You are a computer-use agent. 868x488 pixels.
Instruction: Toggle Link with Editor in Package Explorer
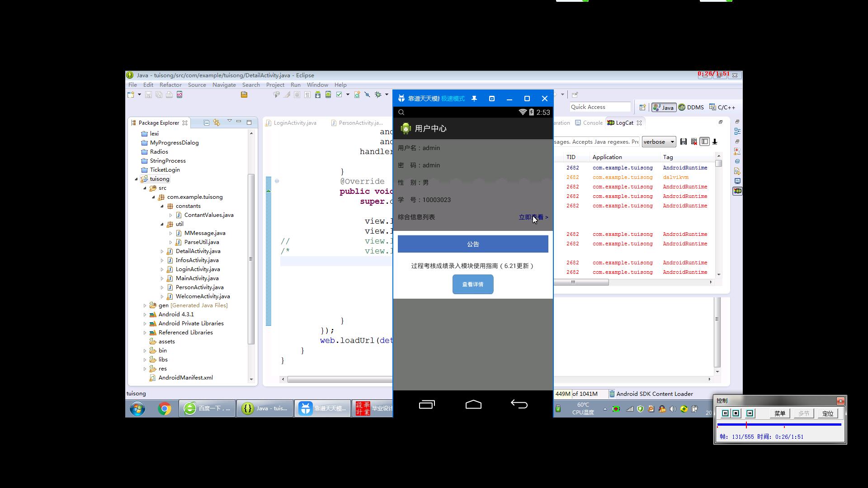click(x=217, y=122)
